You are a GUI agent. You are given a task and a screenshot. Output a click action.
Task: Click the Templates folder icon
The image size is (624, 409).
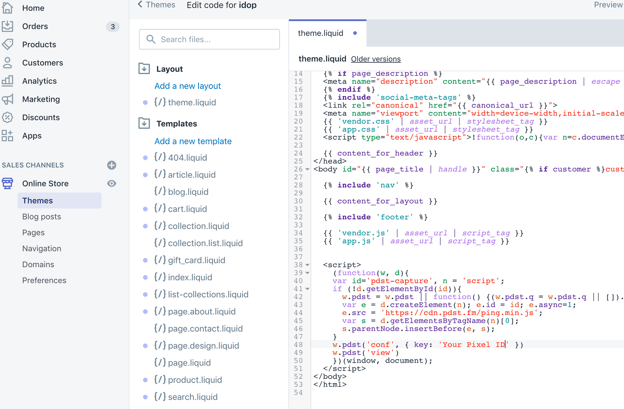coord(144,123)
